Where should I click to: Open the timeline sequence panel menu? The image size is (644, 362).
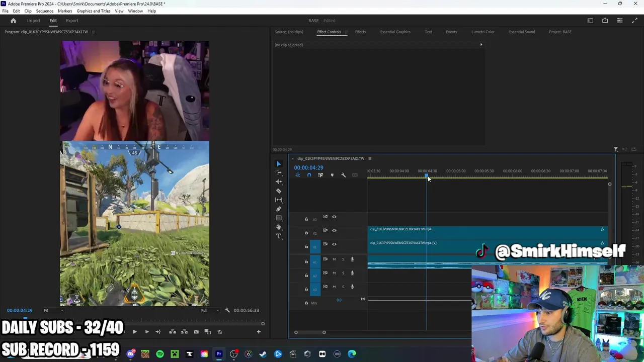369,158
